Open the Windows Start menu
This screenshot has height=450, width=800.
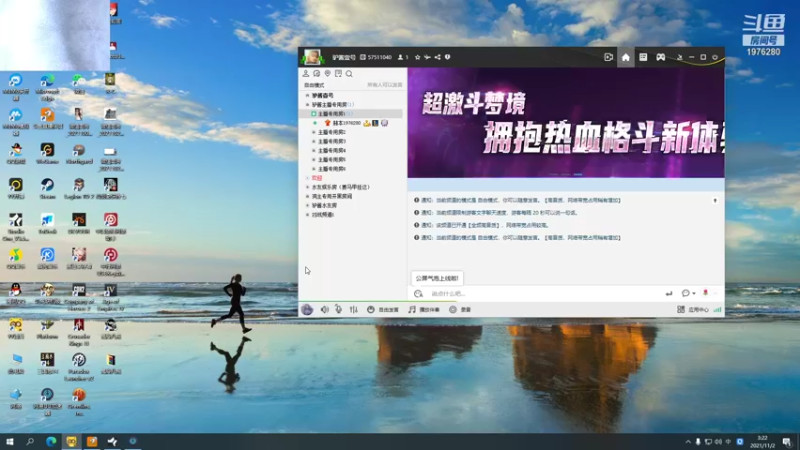click(10, 441)
